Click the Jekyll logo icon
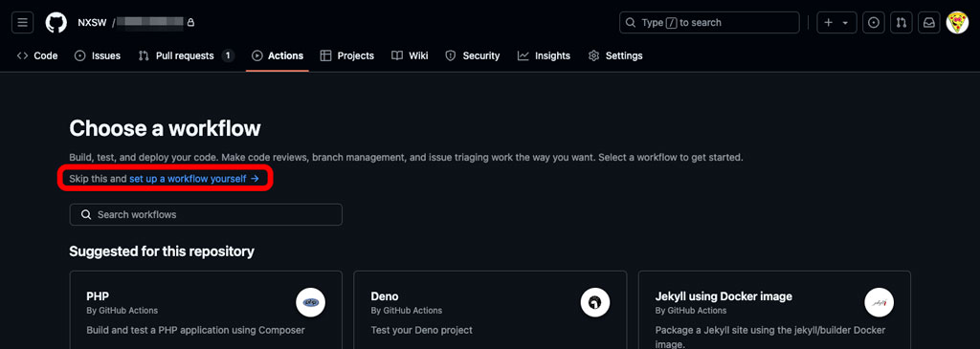980x349 pixels. [880, 303]
